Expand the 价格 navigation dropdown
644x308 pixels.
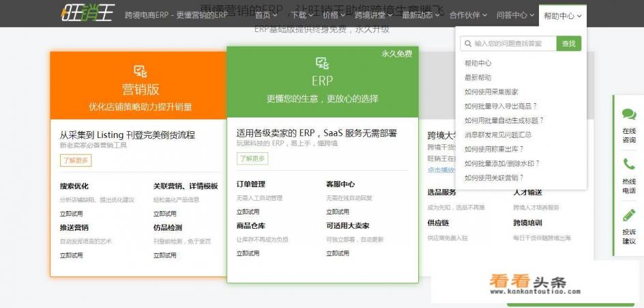(x=334, y=15)
